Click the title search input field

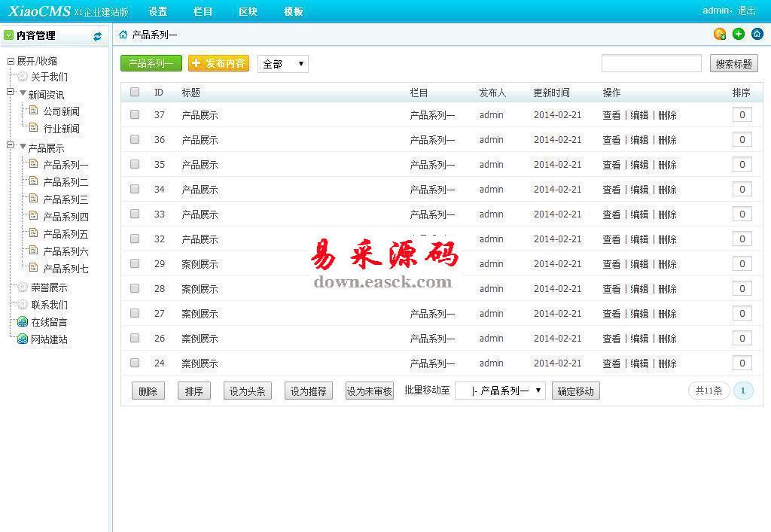651,64
